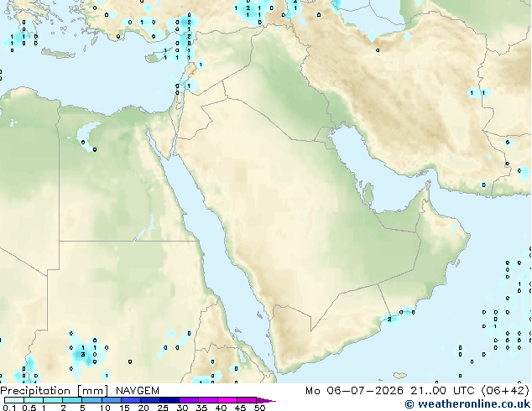
Task: Click the '(06+42)' run offset label
Action: tap(505, 391)
